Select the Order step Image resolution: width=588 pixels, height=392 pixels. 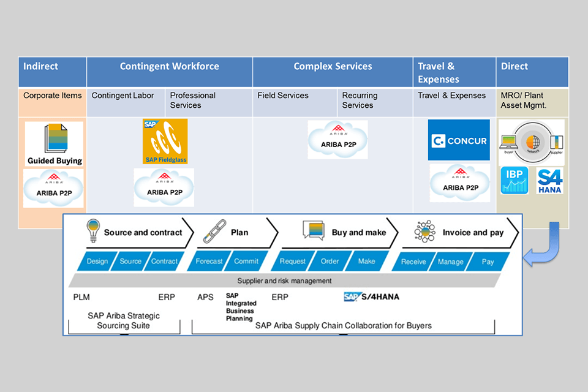click(x=330, y=261)
